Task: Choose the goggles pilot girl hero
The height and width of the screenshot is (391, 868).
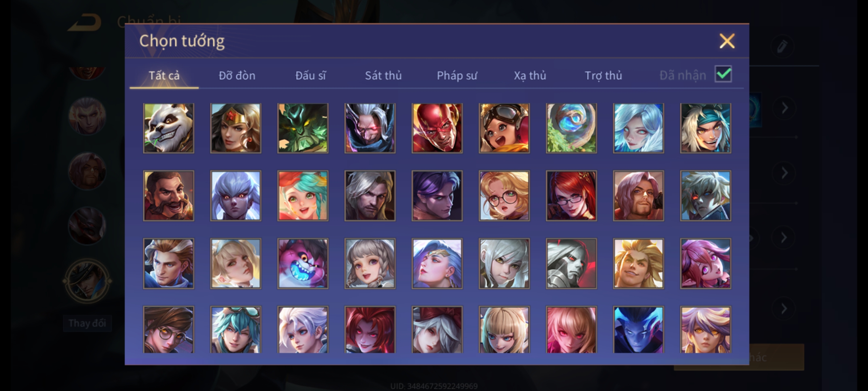Action: 504,128
